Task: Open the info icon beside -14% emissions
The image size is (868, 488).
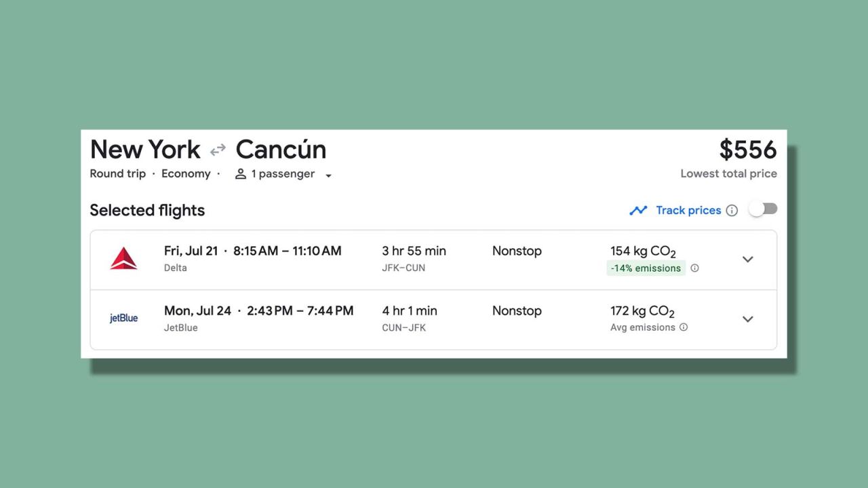Action: point(694,268)
